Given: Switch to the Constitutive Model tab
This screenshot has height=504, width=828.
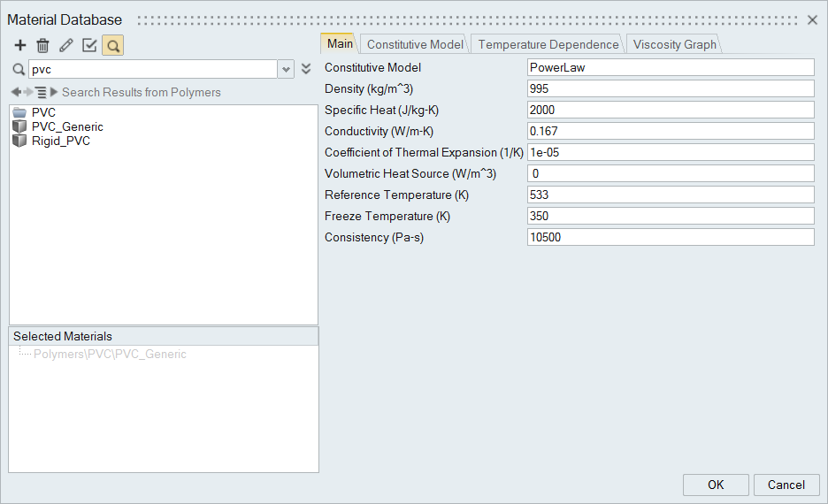Looking at the screenshot, I should click(414, 44).
